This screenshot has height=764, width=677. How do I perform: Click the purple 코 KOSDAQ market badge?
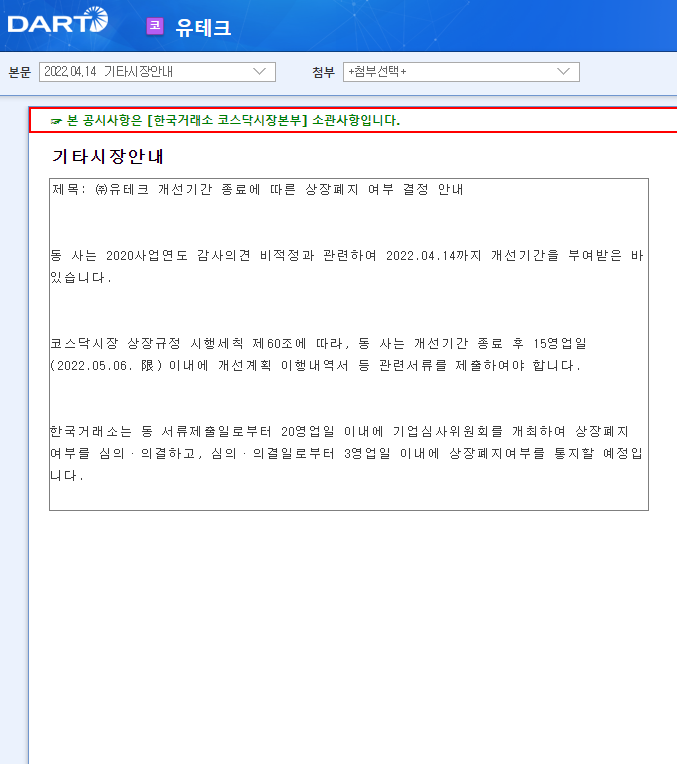point(155,26)
